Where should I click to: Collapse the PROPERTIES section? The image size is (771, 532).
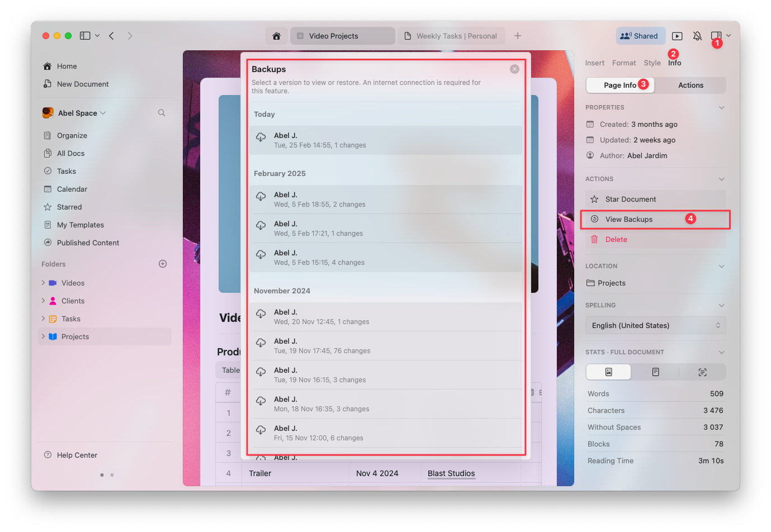click(x=721, y=107)
